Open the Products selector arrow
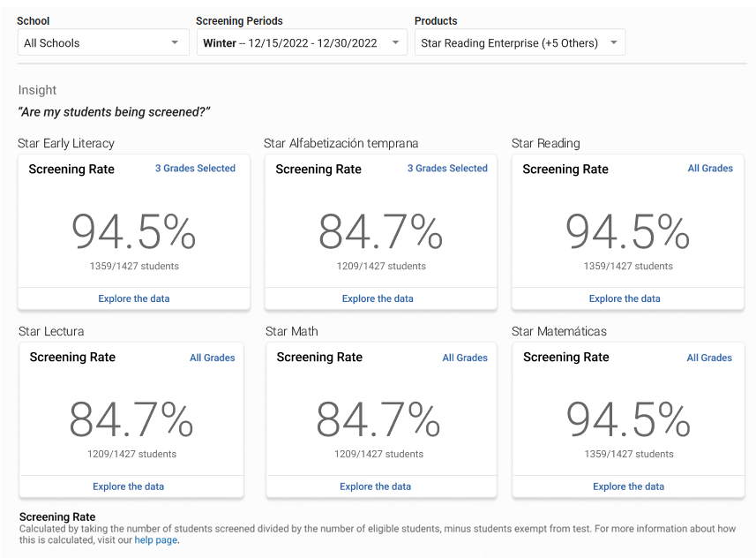The width and height of the screenshot is (756, 558). click(613, 41)
